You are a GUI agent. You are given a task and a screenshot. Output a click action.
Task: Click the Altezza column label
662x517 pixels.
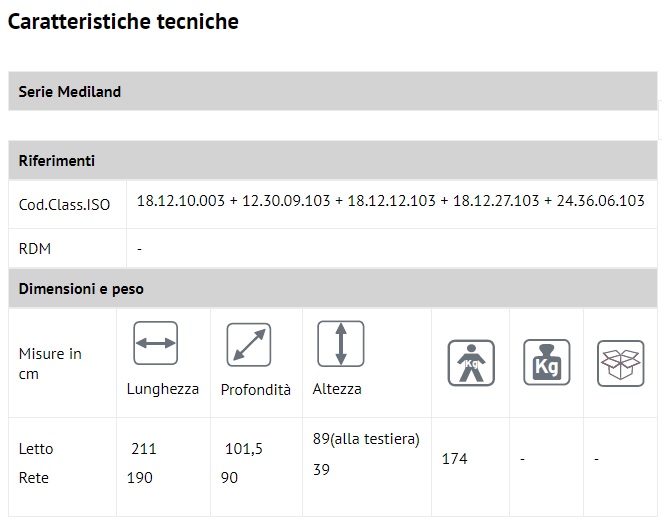tap(337, 389)
